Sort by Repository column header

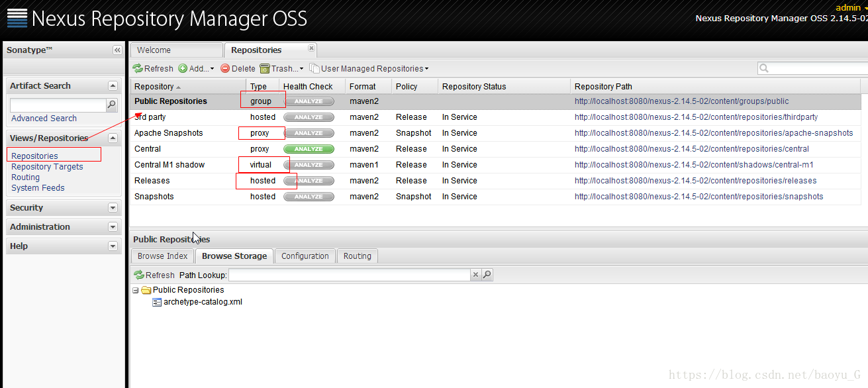pyautogui.click(x=188, y=87)
